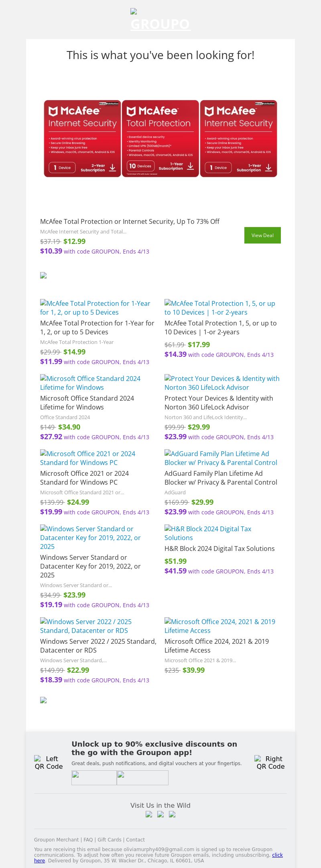Screen dimensions: 321x868
Task: Click the third social media icon
Action: pyautogui.click(x=172, y=815)
